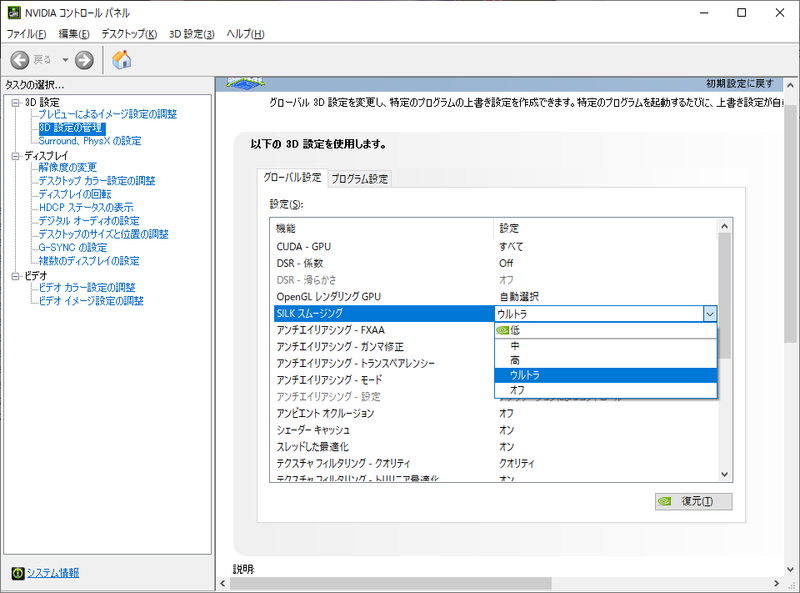This screenshot has width=800, height=593.
Task: Select the DSR - 係数 row
Action: click(495, 263)
